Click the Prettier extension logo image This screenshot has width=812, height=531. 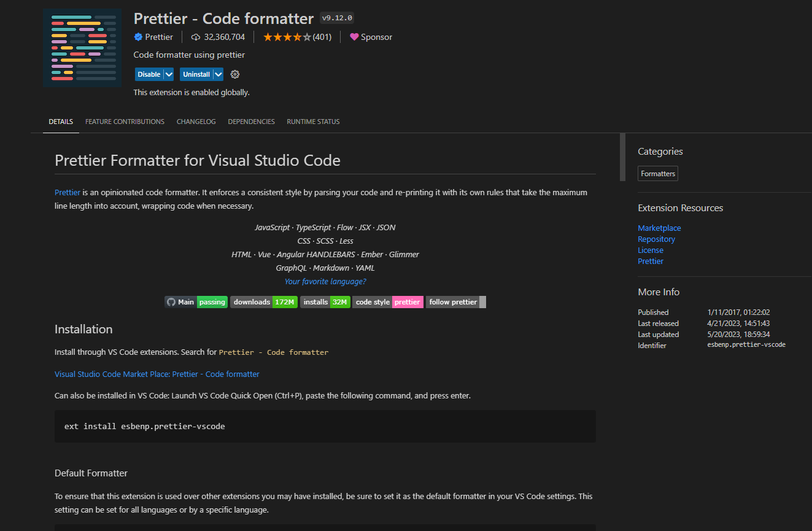coord(82,48)
